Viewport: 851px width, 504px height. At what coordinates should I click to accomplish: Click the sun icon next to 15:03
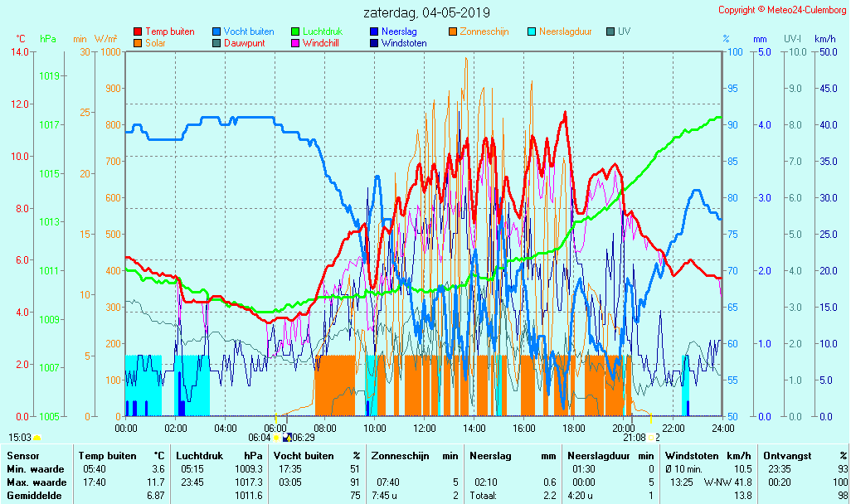[37, 437]
